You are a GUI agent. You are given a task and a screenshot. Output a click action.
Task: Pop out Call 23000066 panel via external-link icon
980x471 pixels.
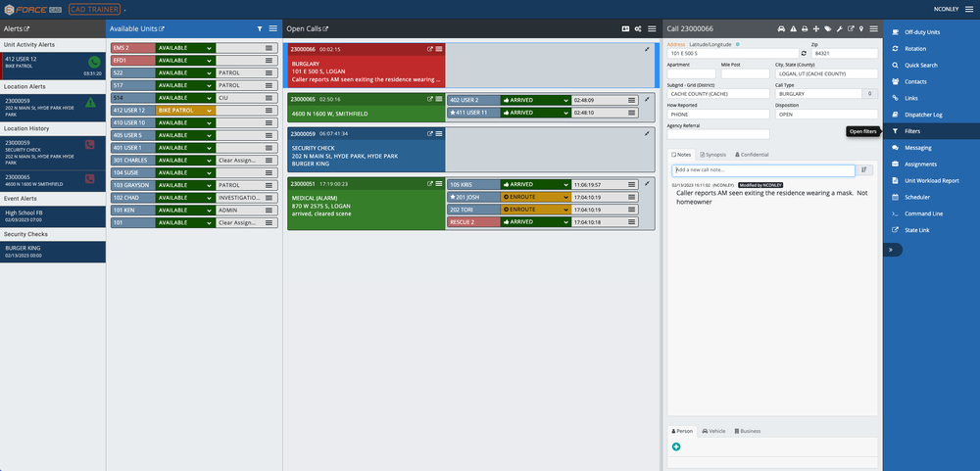(x=851, y=28)
